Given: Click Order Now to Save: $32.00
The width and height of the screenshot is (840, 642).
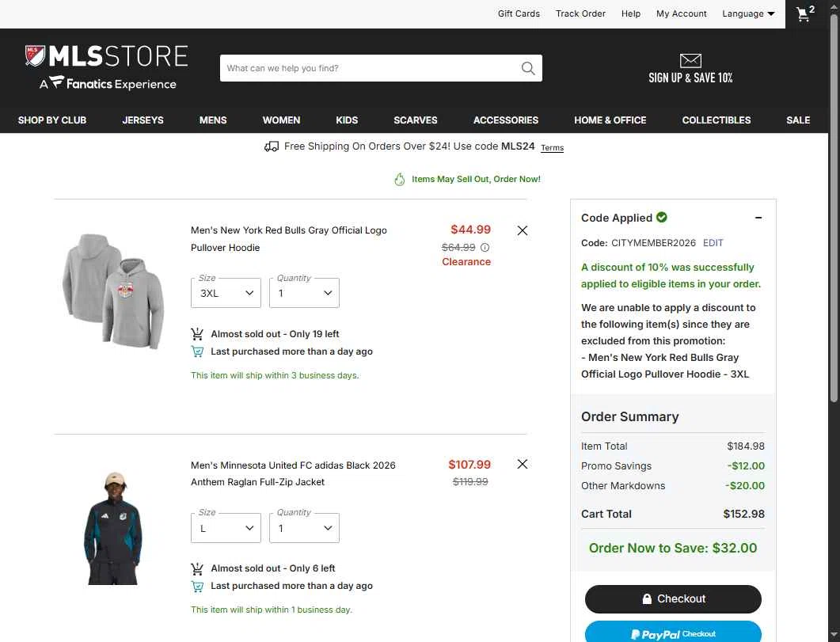Looking at the screenshot, I should (x=673, y=549).
